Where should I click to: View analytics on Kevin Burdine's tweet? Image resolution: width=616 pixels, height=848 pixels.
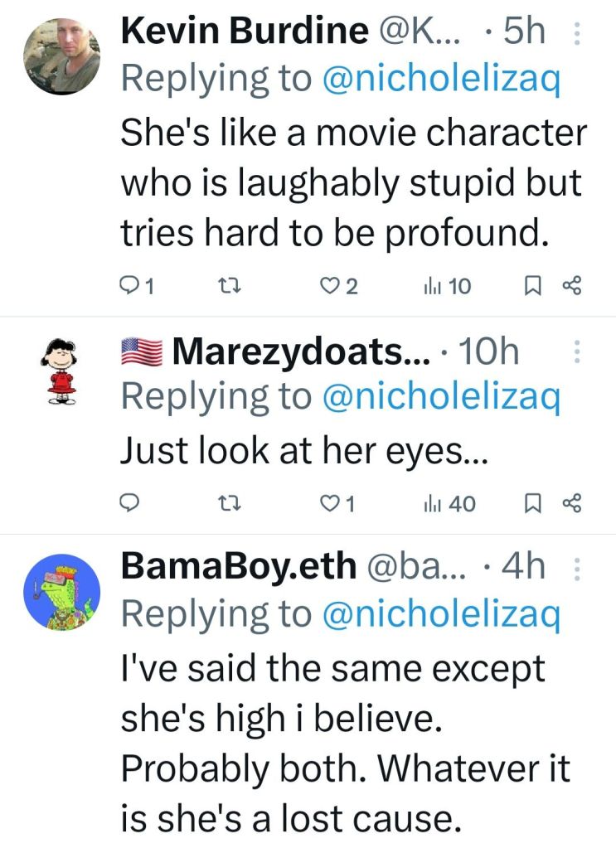coord(433,287)
